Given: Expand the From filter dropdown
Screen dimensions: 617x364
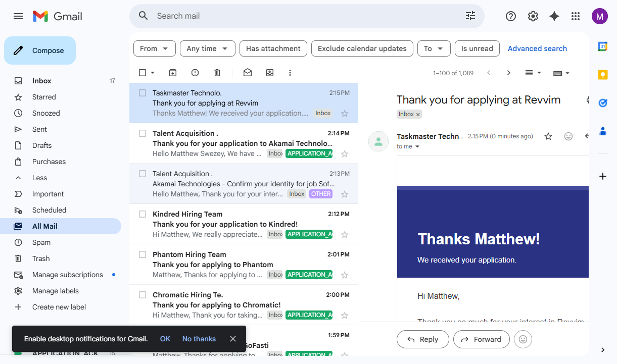Looking at the screenshot, I should point(154,48).
